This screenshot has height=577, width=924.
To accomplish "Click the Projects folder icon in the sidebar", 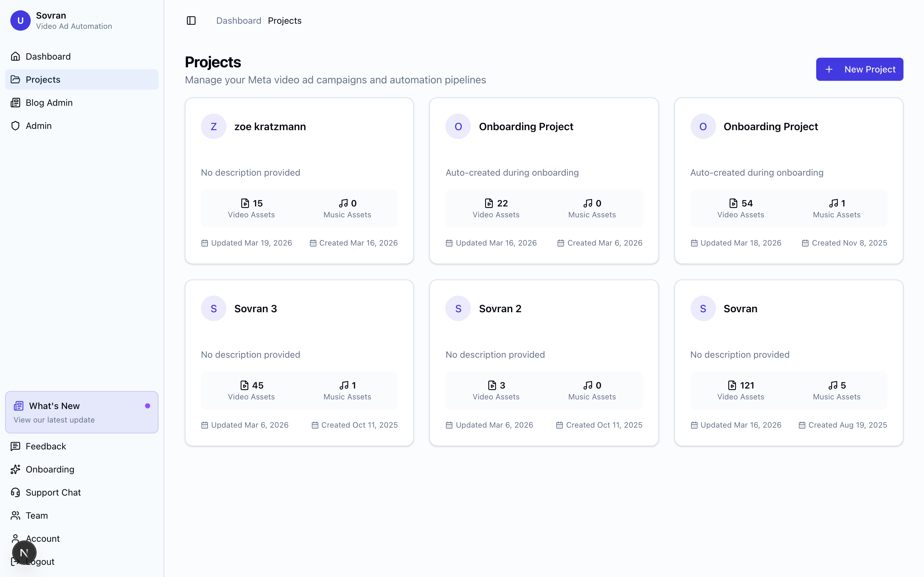I will click(15, 79).
